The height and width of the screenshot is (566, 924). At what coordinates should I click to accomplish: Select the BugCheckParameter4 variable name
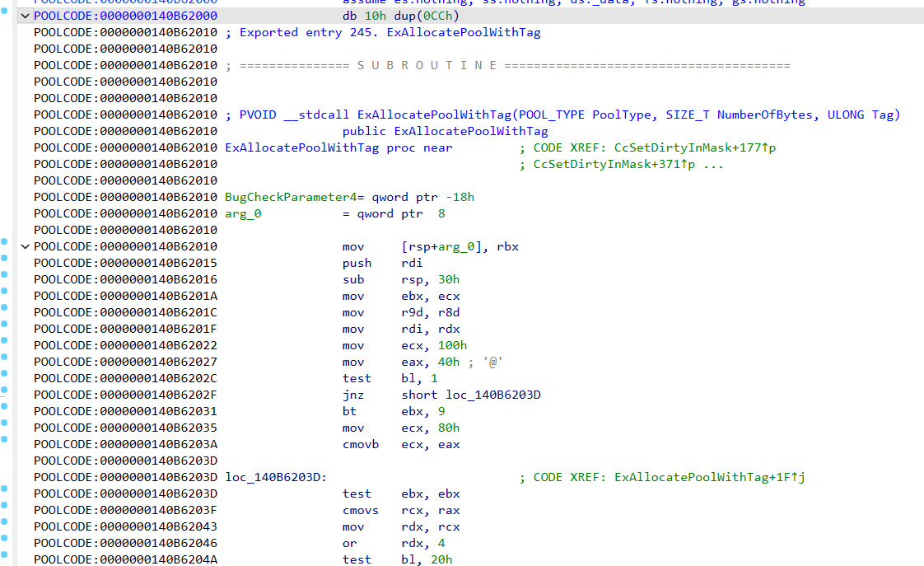(291, 198)
